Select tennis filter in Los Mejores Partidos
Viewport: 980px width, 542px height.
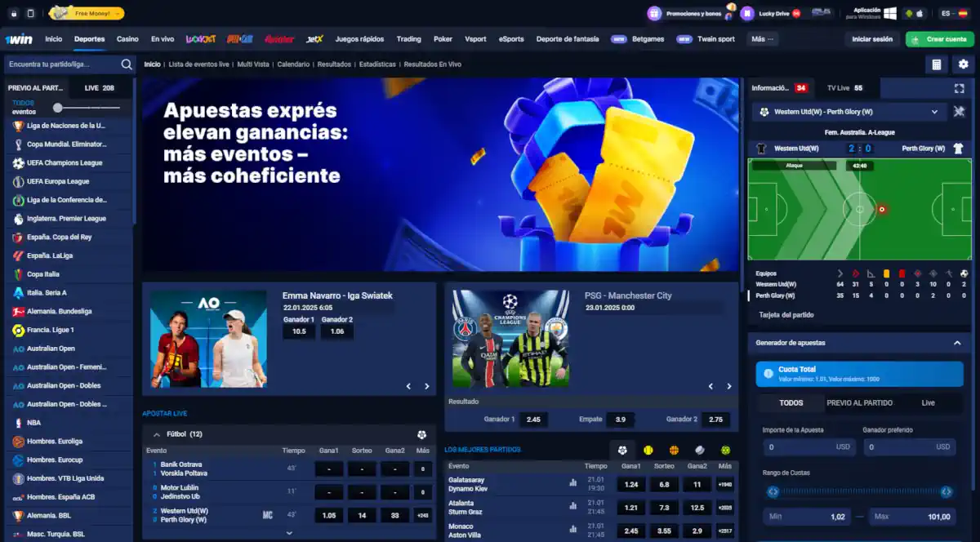pyautogui.click(x=648, y=450)
